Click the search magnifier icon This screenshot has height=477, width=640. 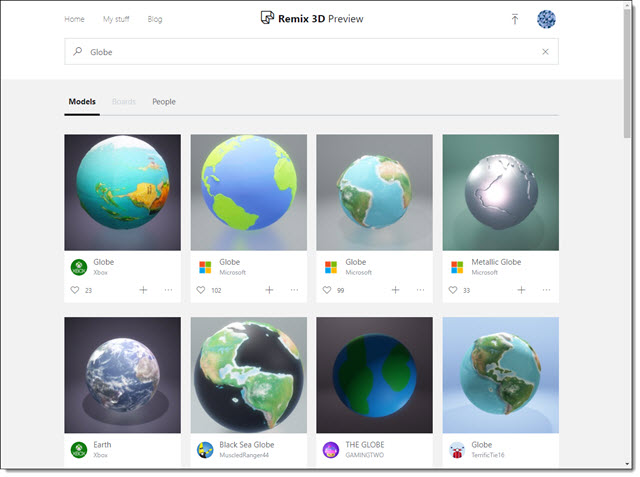pos(78,51)
